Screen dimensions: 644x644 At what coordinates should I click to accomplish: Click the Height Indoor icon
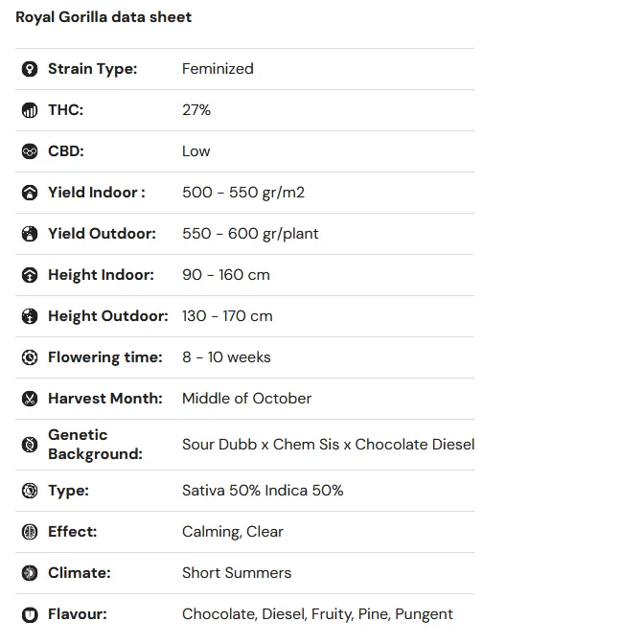pos(30,275)
